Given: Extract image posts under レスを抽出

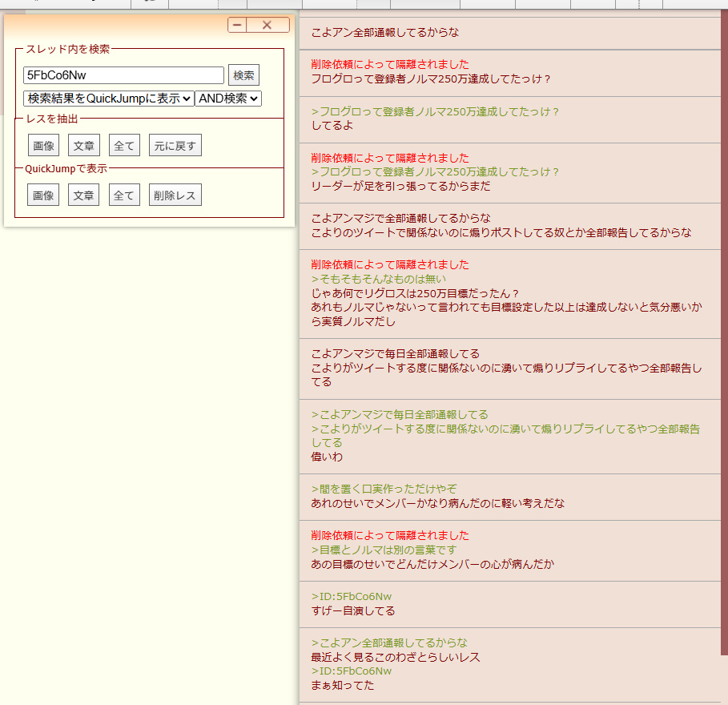Looking at the screenshot, I should point(43,145).
